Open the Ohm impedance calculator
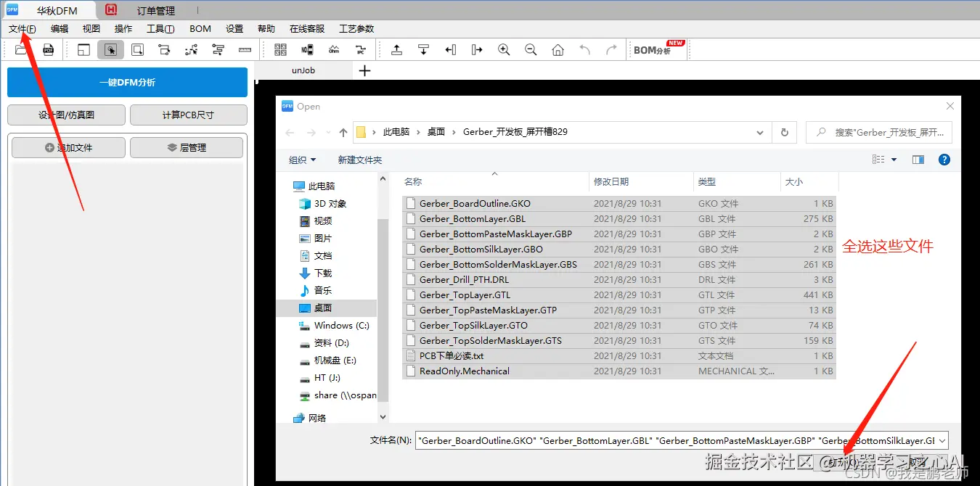 point(334,50)
